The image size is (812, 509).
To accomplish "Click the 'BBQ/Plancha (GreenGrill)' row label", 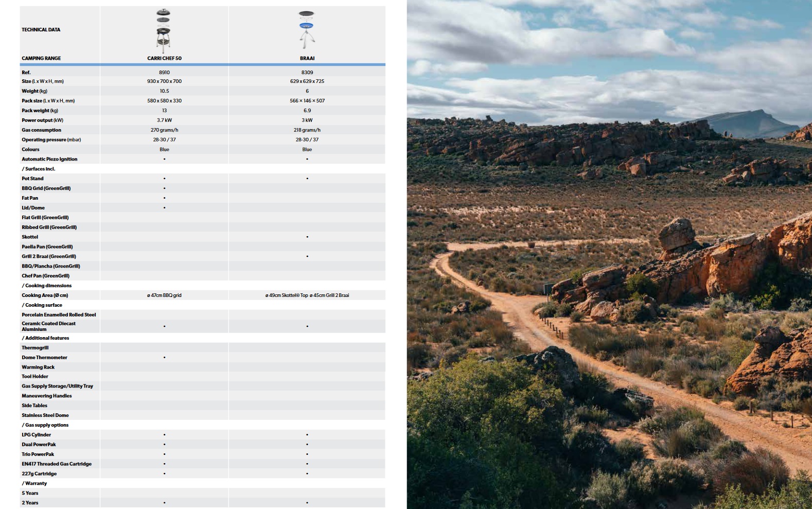I will coord(51,267).
